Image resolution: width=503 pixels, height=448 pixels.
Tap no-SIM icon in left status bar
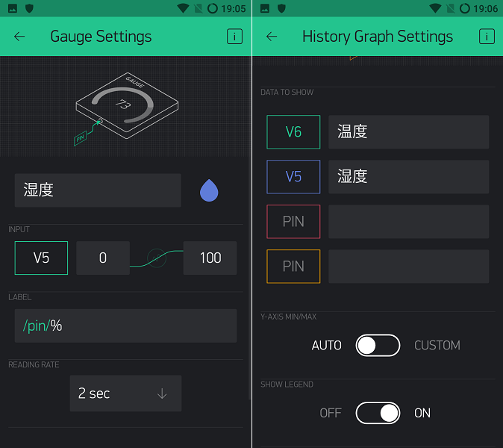click(199, 8)
